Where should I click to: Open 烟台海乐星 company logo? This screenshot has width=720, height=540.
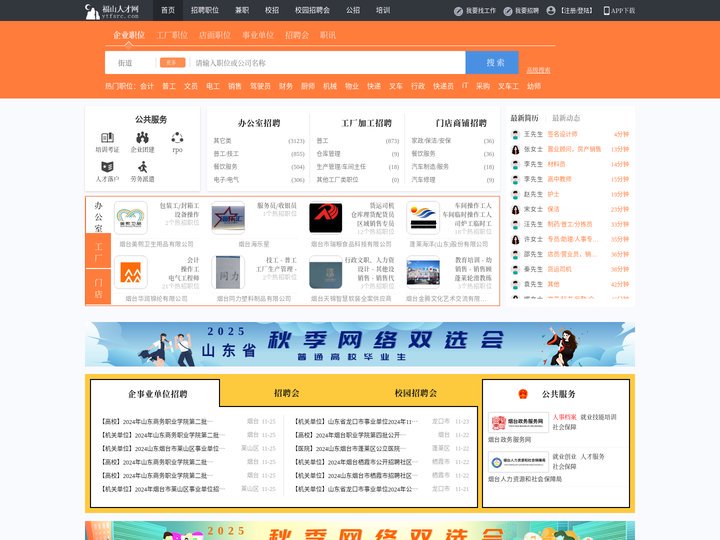[228, 218]
